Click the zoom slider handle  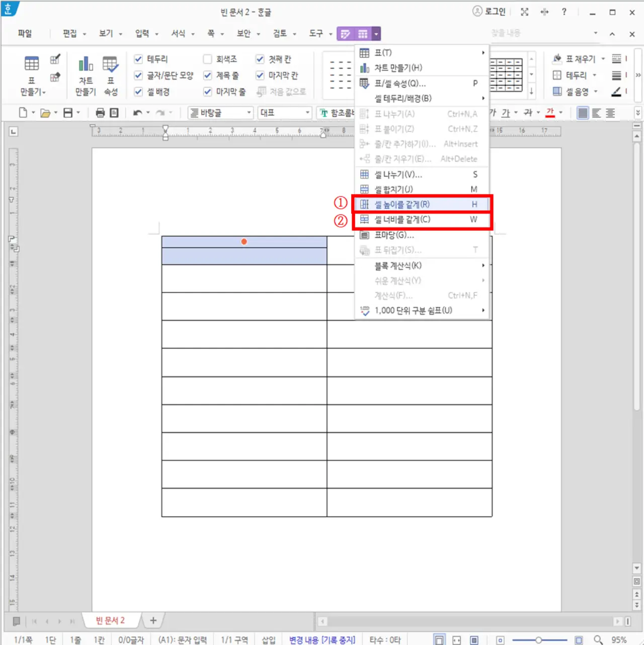[x=538, y=640]
